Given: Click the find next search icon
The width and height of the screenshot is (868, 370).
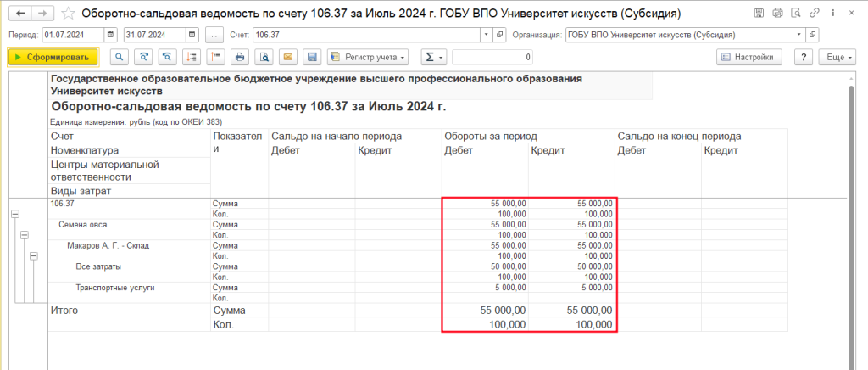Looking at the screenshot, I should coord(143,57).
